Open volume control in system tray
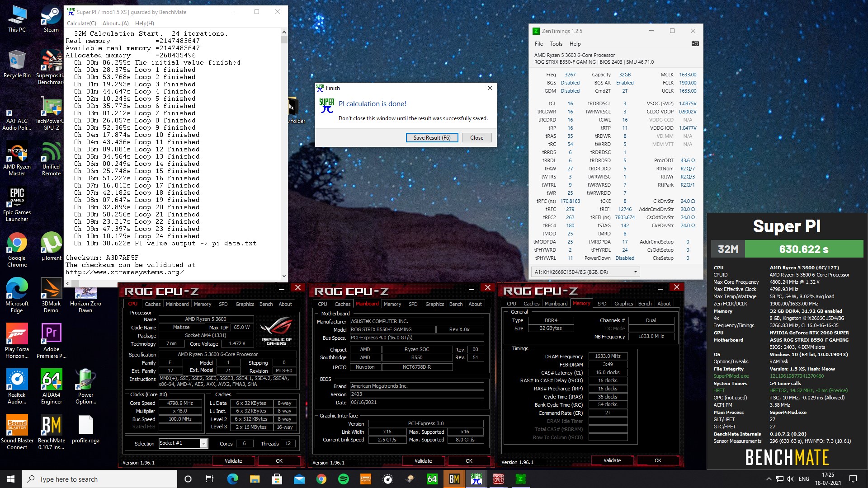 point(790,479)
